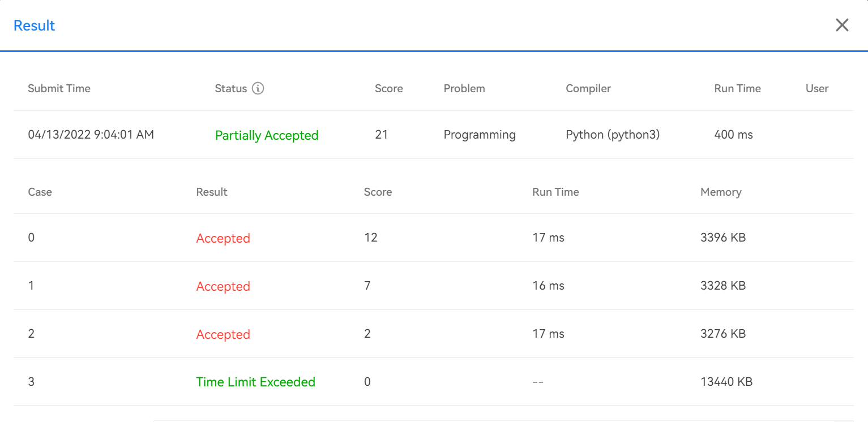This screenshot has width=868, height=422.
Task: Click the Partially Accepted status text
Action: tap(266, 135)
